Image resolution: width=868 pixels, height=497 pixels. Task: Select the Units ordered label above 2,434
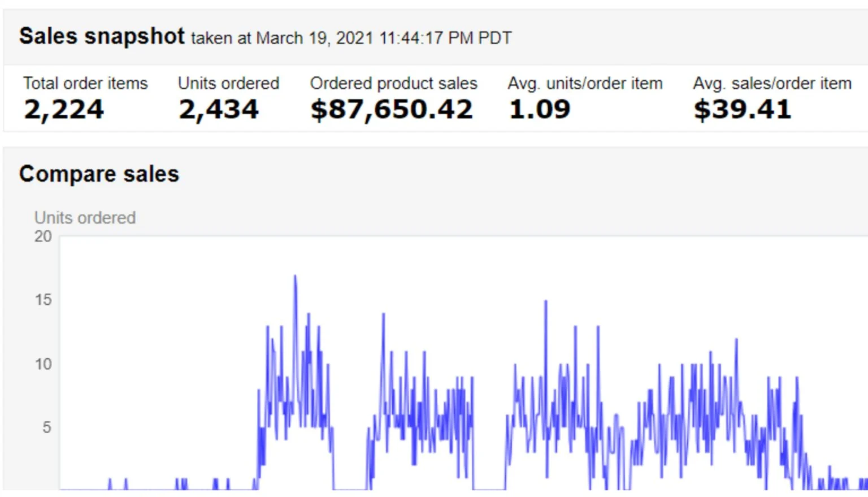pos(228,83)
